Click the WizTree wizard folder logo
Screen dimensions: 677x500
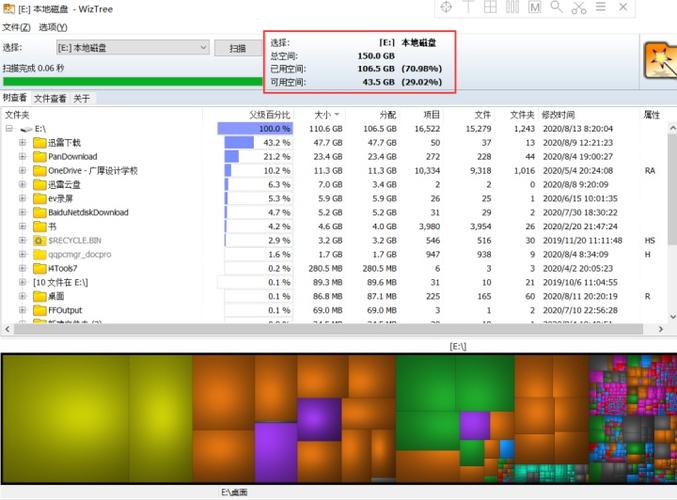pyautogui.click(x=660, y=60)
